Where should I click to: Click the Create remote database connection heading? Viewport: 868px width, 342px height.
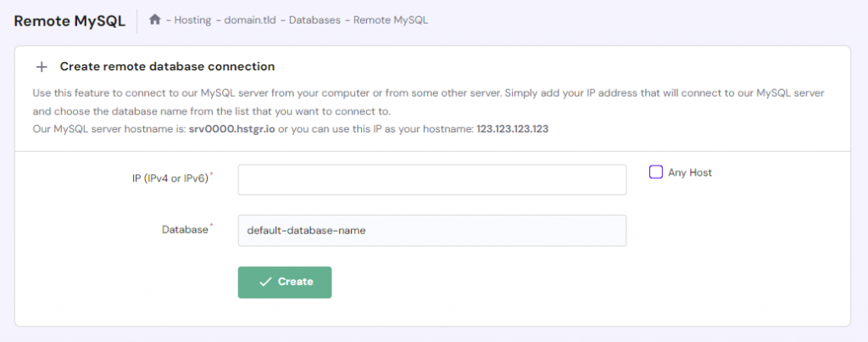[167, 66]
